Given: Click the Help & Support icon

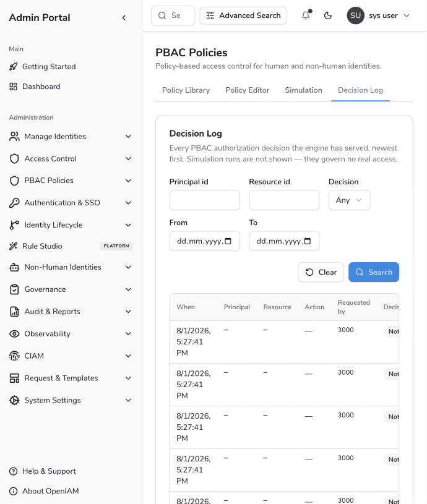Looking at the screenshot, I should point(13,471).
